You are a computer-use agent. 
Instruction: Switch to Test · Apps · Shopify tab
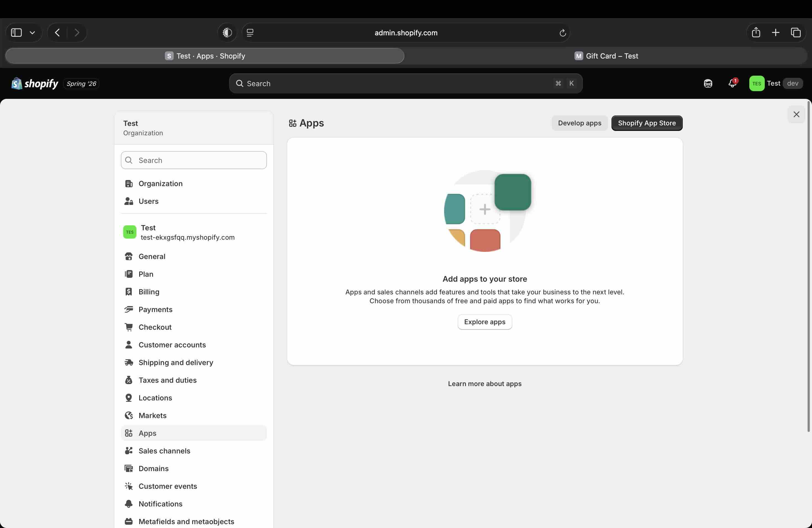tap(205, 56)
